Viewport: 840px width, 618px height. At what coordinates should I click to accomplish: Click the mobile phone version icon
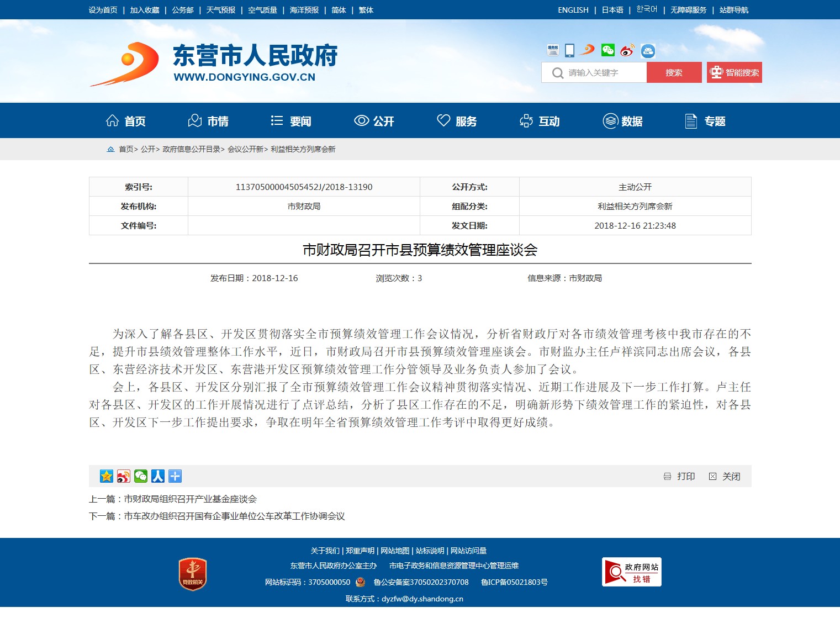pos(569,51)
